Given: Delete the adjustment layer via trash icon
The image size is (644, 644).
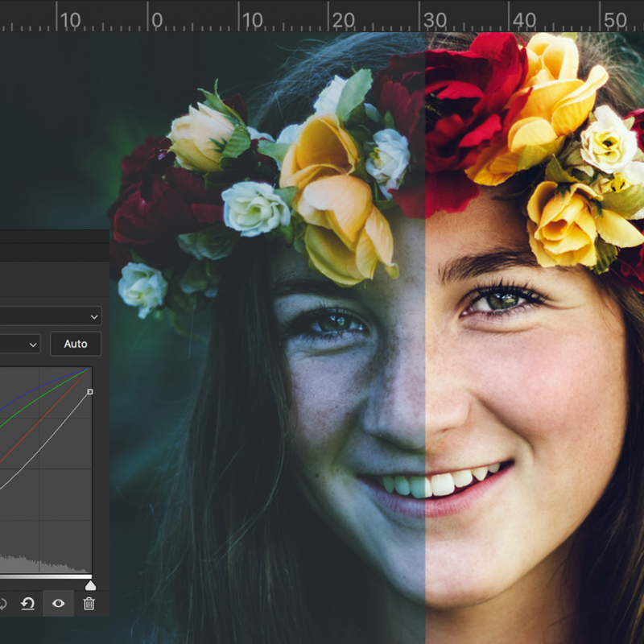Looking at the screenshot, I should pyautogui.click(x=89, y=603).
